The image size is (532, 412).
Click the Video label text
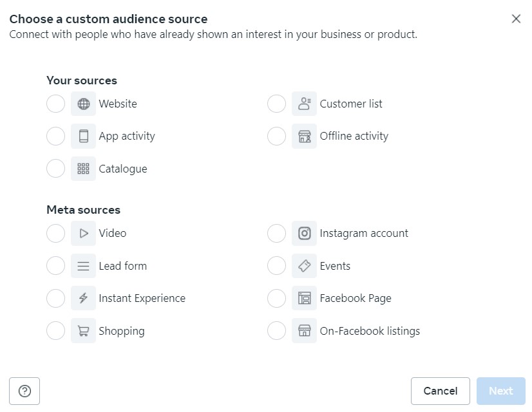(x=112, y=233)
